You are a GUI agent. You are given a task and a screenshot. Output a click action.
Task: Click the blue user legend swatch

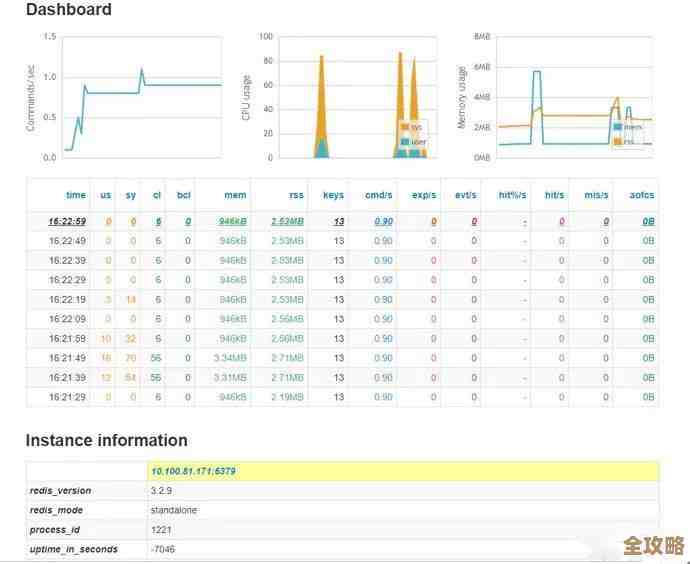click(x=405, y=142)
